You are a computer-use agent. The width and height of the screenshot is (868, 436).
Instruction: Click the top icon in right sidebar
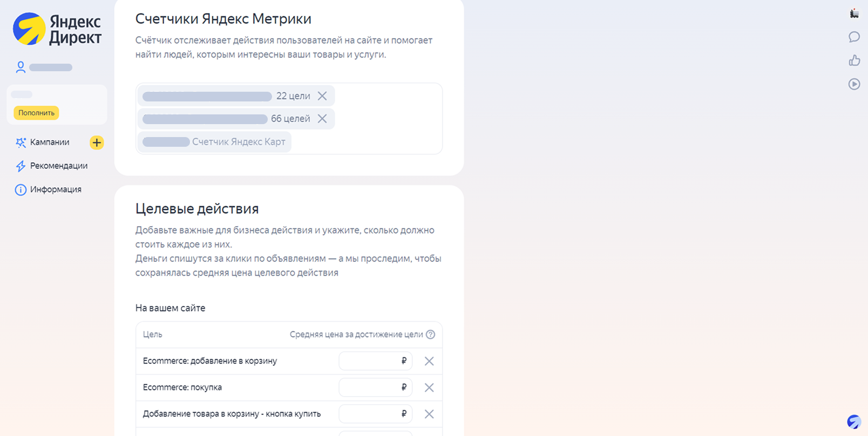tap(854, 13)
